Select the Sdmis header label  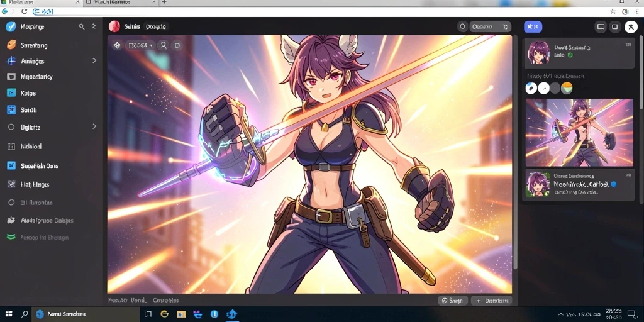pyautogui.click(x=132, y=26)
